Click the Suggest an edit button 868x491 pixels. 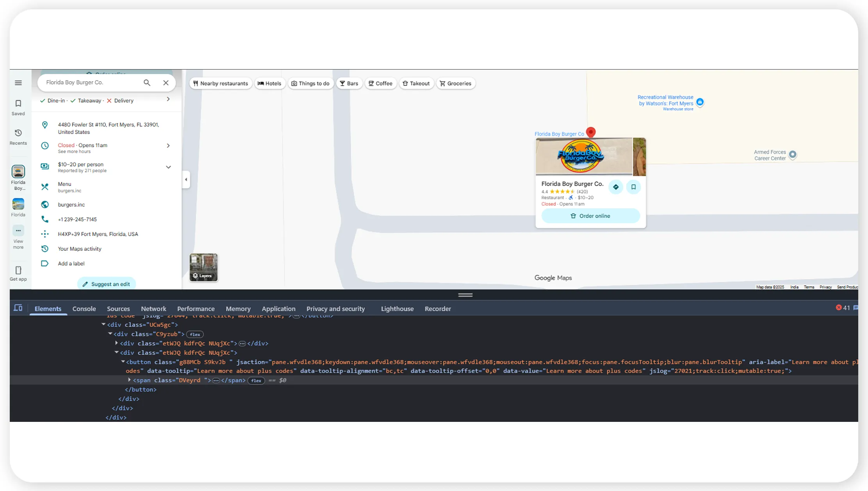107,284
